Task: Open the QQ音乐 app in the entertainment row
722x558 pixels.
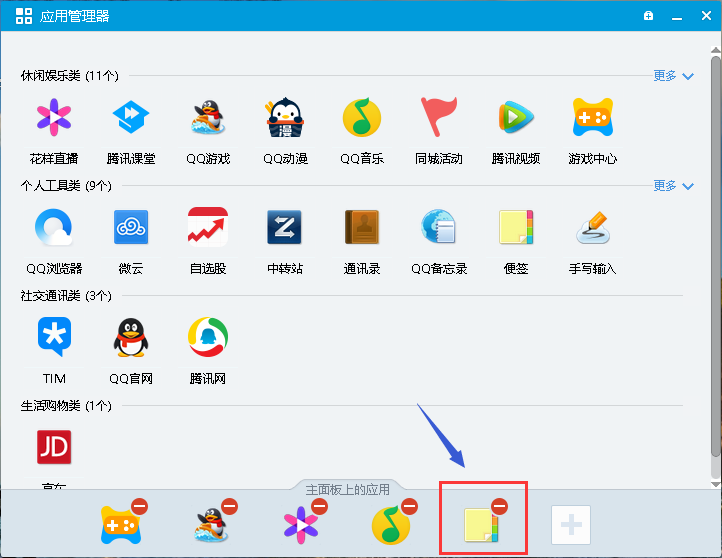Action: (362, 119)
